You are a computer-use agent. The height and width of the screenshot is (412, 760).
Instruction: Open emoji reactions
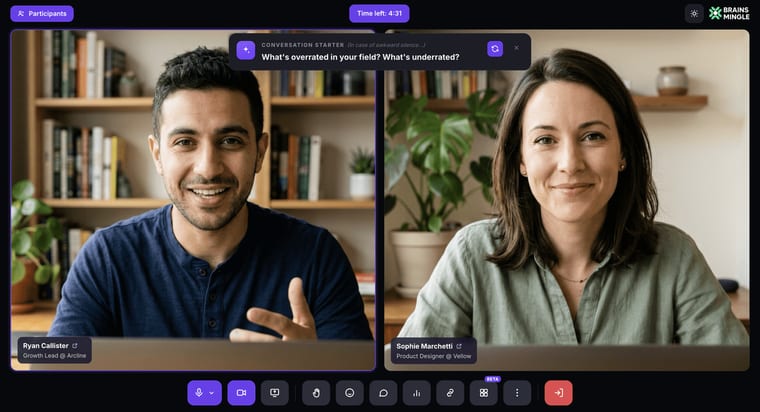(x=349, y=393)
